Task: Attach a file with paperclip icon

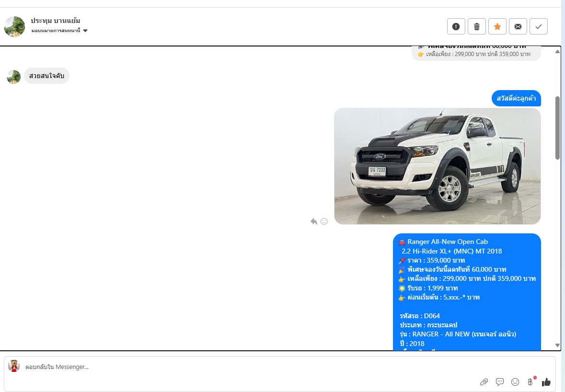Action: 484,382
